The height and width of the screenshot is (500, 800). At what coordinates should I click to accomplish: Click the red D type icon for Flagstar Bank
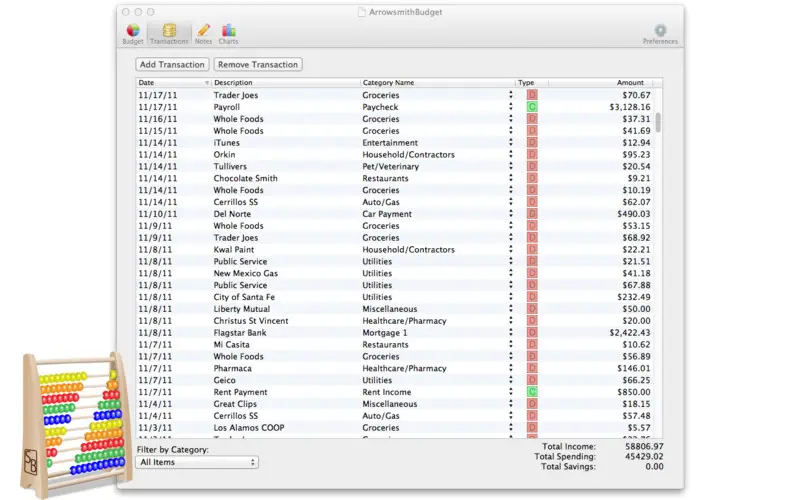point(532,332)
